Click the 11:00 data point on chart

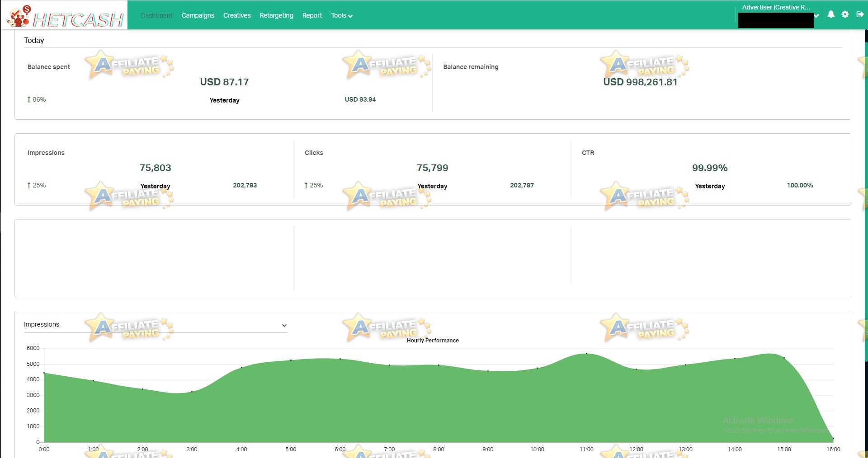click(x=586, y=354)
